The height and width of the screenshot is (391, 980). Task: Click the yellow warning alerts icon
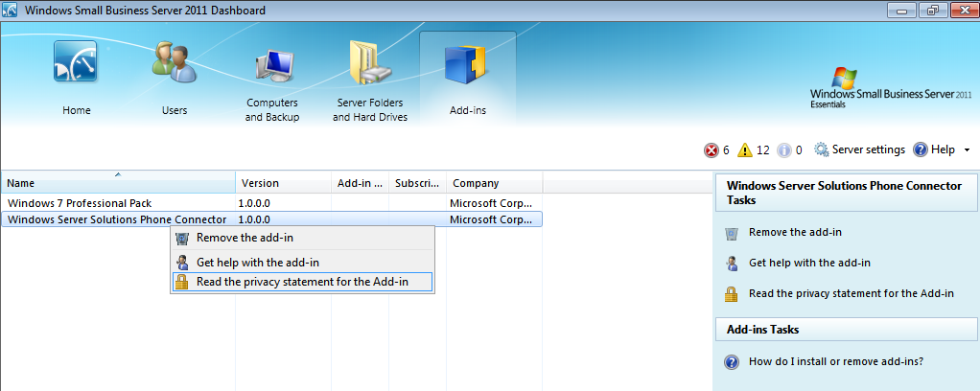746,150
